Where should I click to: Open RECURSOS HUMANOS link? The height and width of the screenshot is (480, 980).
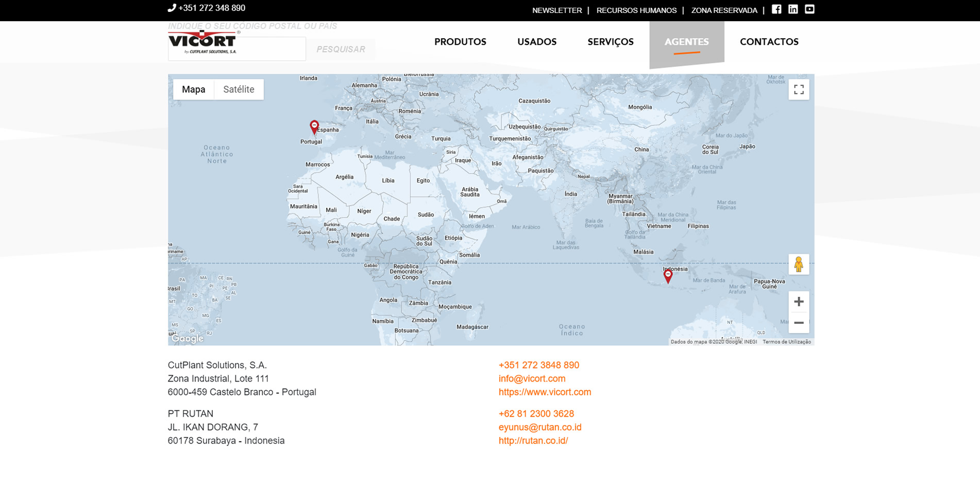tap(636, 10)
